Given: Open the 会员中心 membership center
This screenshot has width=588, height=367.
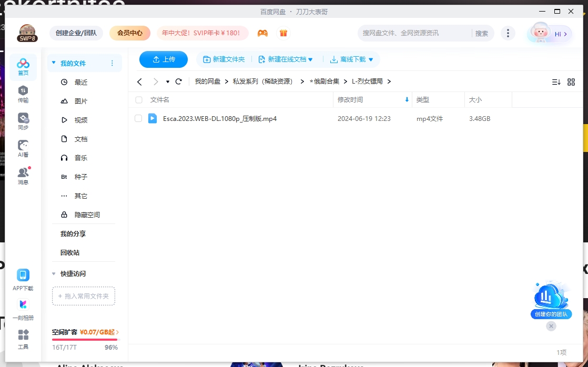Looking at the screenshot, I should (x=129, y=33).
